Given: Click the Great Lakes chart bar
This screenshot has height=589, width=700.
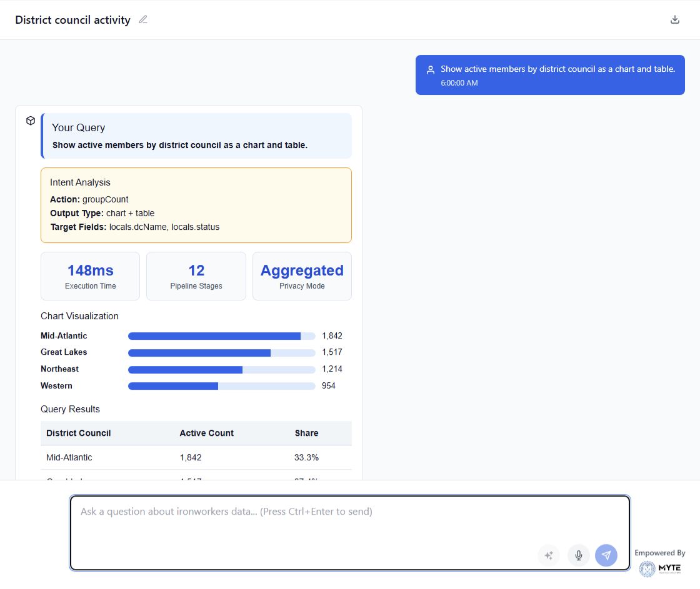Looking at the screenshot, I should coord(221,352).
